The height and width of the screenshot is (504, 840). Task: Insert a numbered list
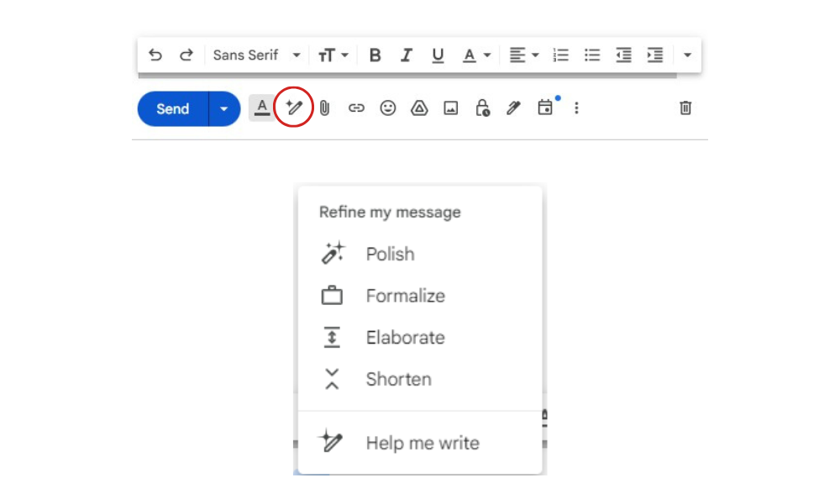click(560, 55)
